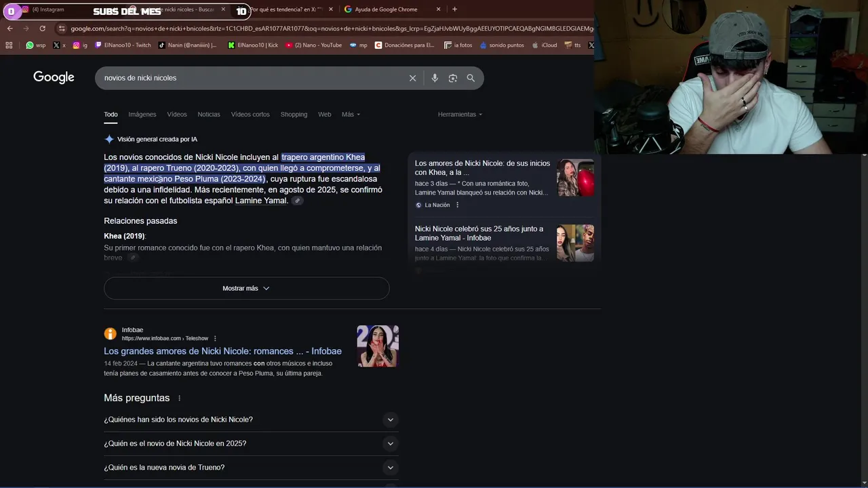Open Google Lens image search
The image size is (868, 488).
(453, 78)
